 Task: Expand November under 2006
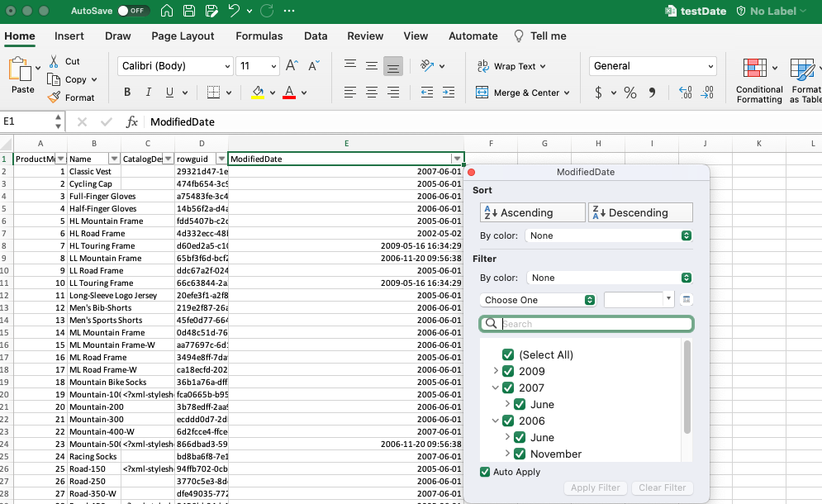507,453
